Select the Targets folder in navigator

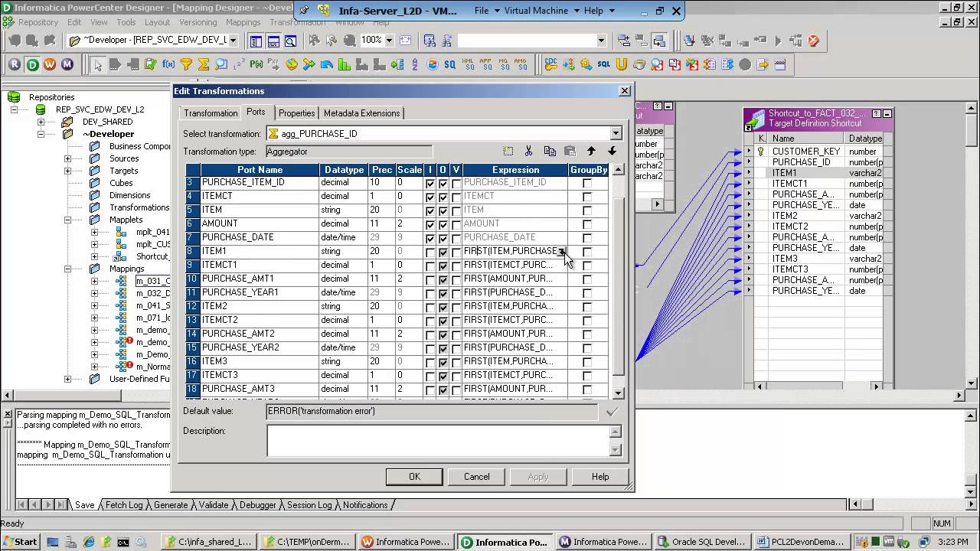click(x=123, y=171)
